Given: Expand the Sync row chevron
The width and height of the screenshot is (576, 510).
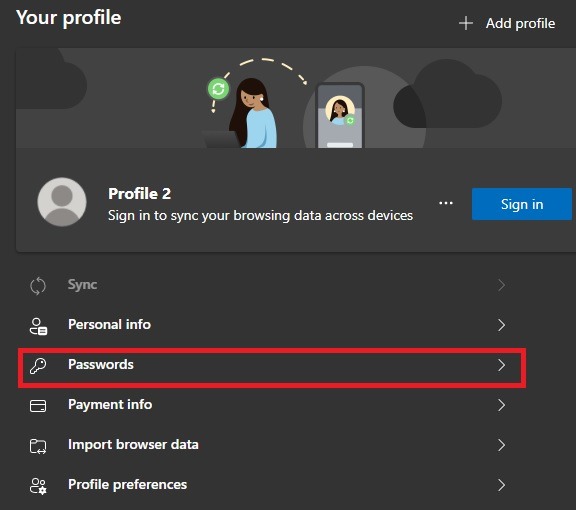Looking at the screenshot, I should [x=501, y=285].
